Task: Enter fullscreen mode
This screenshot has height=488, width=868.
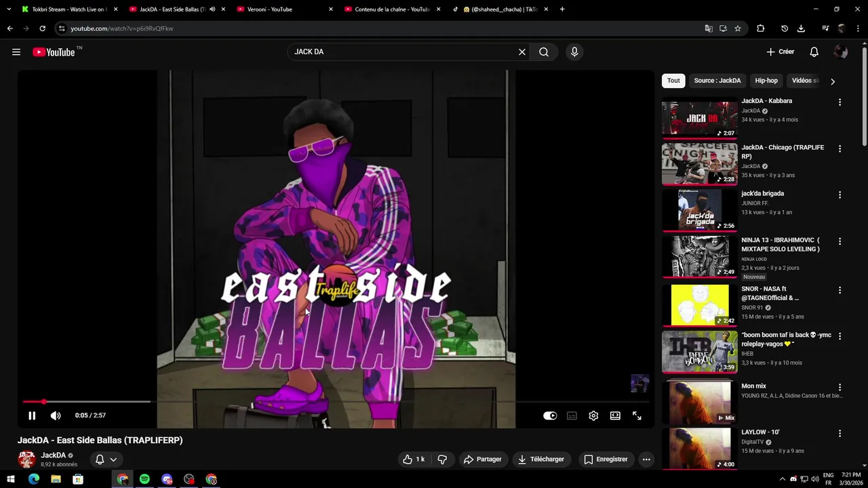Action: click(x=637, y=415)
